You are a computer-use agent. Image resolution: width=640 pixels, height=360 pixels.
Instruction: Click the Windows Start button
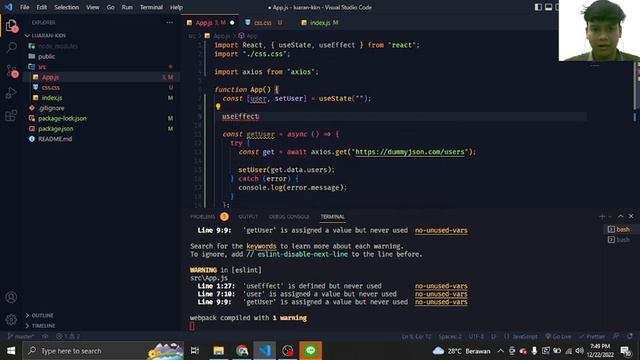[x=11, y=351]
